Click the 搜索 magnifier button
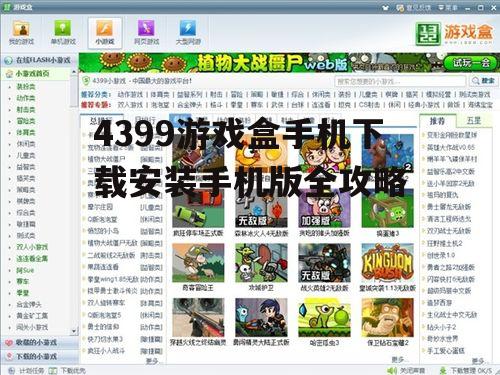500x375 pixels. pyautogui.click(x=483, y=81)
